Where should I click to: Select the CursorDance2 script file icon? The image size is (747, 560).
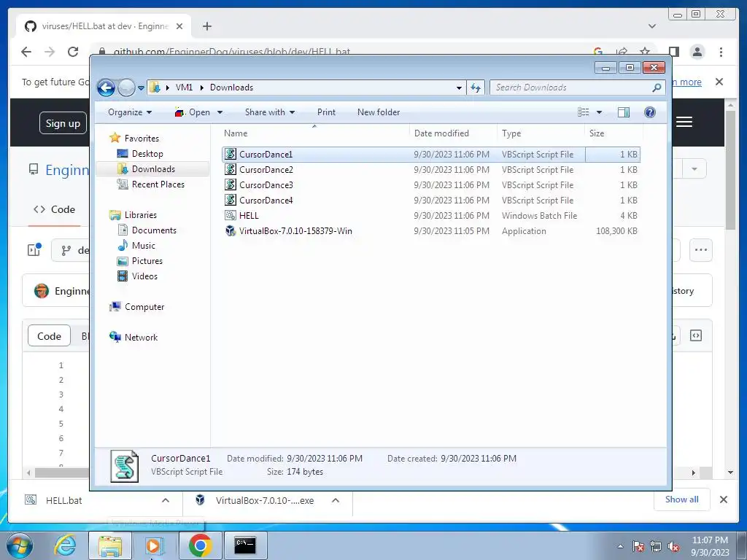231,169
